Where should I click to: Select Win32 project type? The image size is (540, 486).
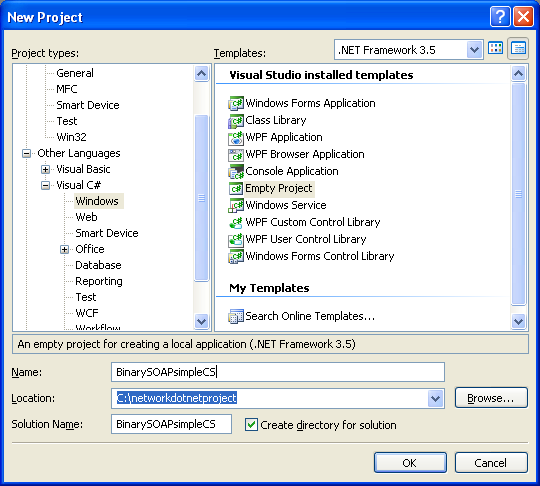pos(71,137)
